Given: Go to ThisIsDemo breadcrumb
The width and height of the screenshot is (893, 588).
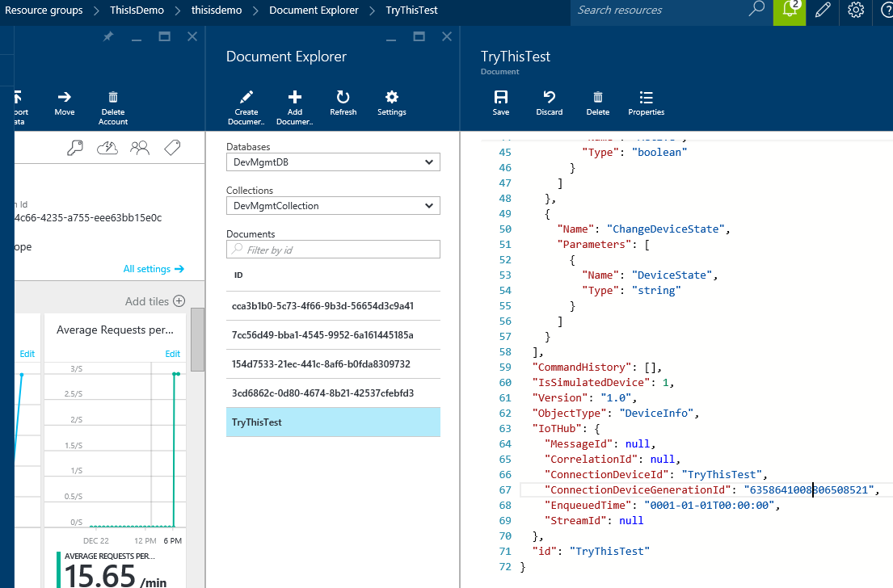Looking at the screenshot, I should (x=137, y=10).
